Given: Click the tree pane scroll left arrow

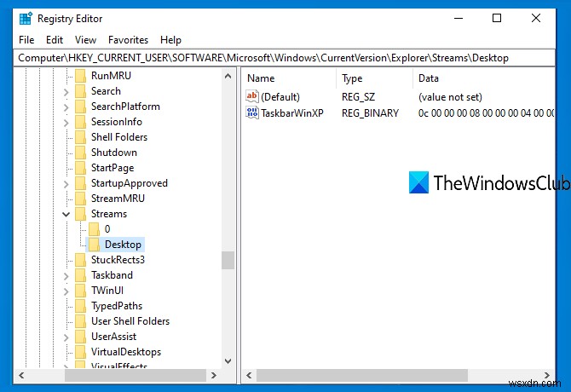Looking at the screenshot, I should pos(21,375).
